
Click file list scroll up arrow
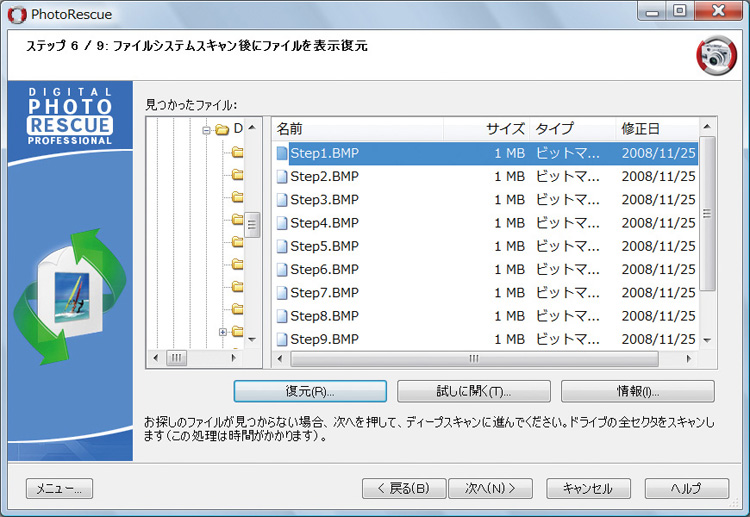pos(707,127)
